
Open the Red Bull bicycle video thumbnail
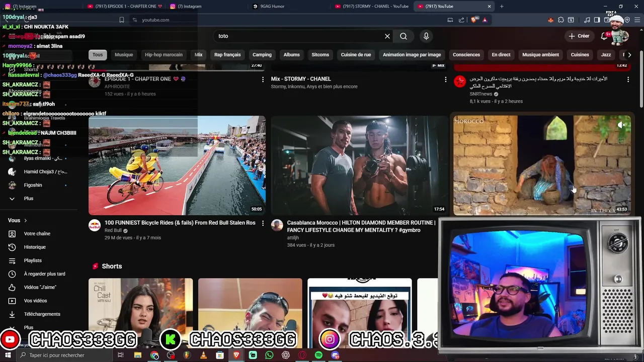pyautogui.click(x=177, y=165)
